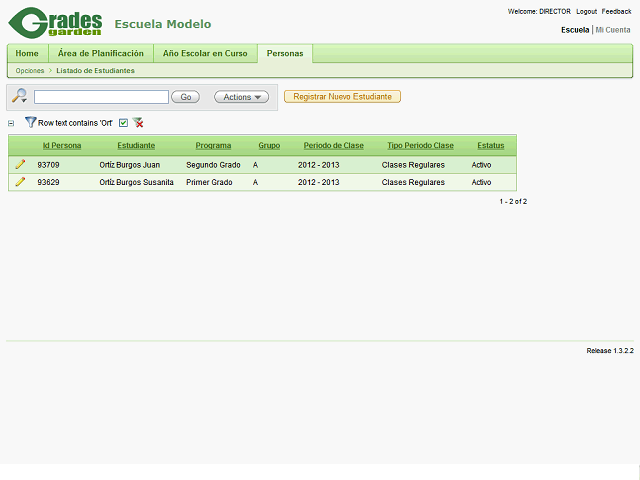Click the Logout link
This screenshot has height=480, width=640.
click(586, 11)
